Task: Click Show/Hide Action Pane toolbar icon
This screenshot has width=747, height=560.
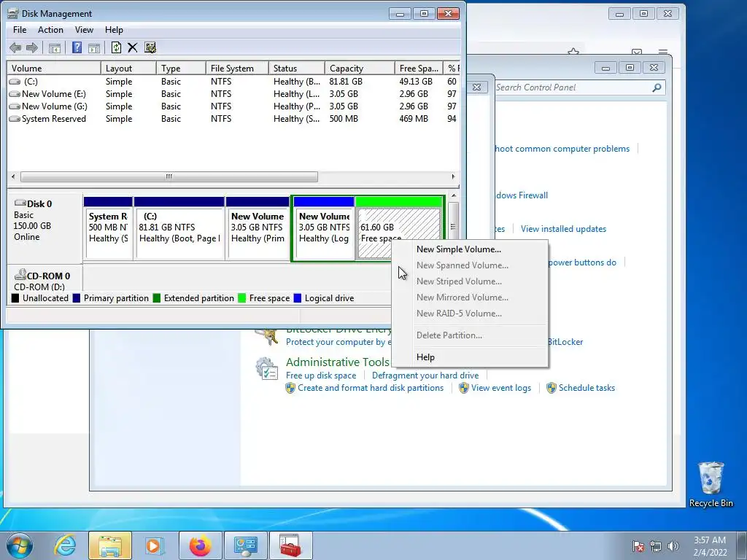Action: [94, 47]
